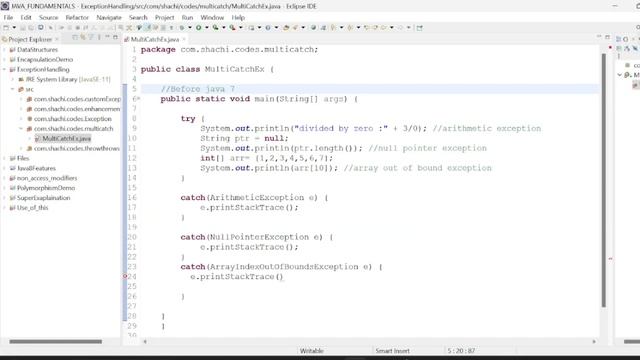Click the Save toolbar icon
Screen dimensions: 640x360
click(22, 28)
